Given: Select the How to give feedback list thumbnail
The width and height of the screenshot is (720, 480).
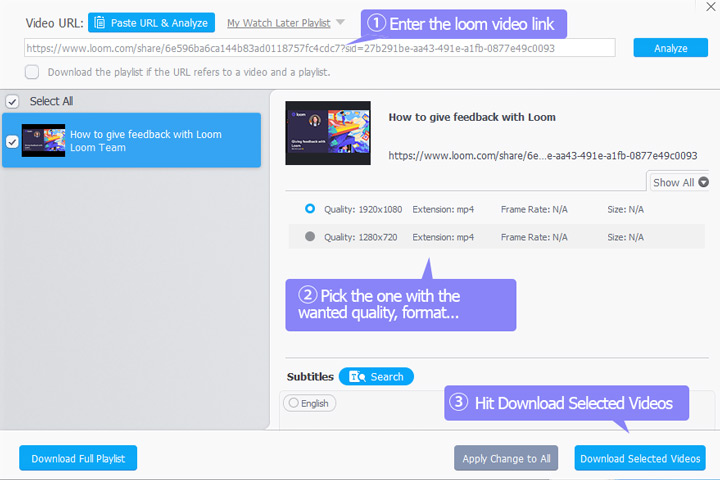Looking at the screenshot, I should coord(43,141).
